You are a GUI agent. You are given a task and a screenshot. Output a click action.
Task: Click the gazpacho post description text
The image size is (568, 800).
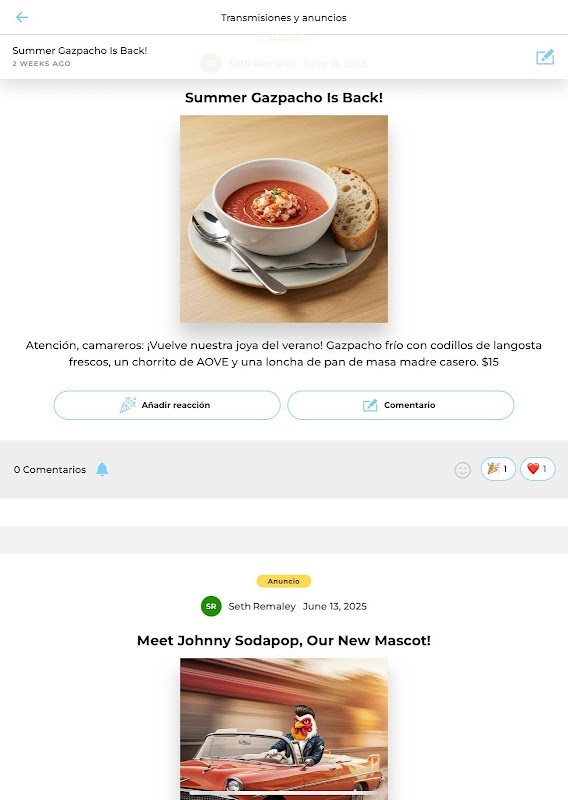click(x=284, y=354)
